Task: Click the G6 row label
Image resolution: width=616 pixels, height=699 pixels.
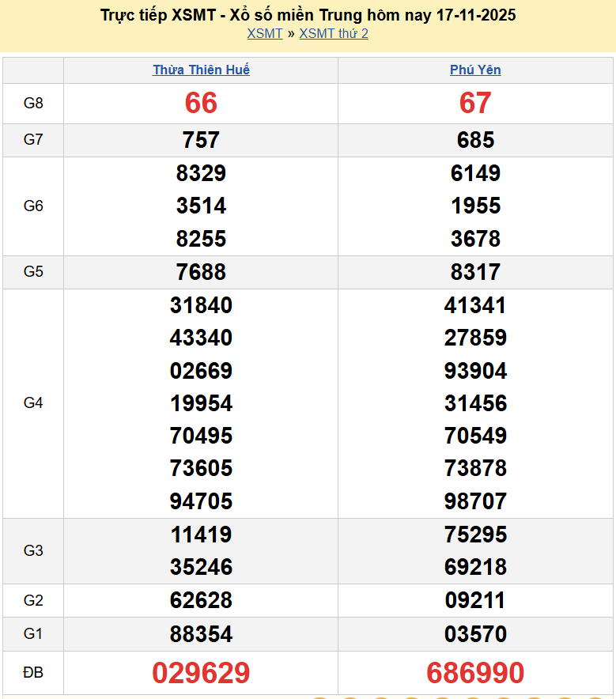Action: pos(33,206)
